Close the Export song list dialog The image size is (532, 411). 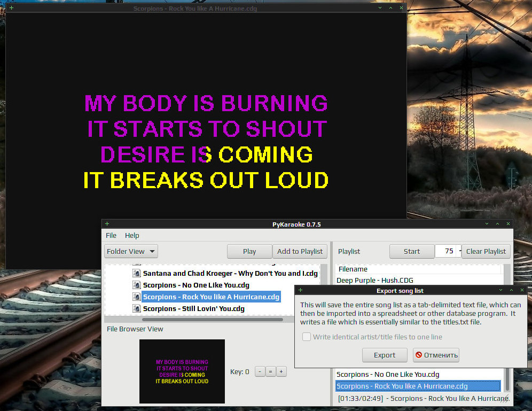pyautogui.click(x=522, y=290)
